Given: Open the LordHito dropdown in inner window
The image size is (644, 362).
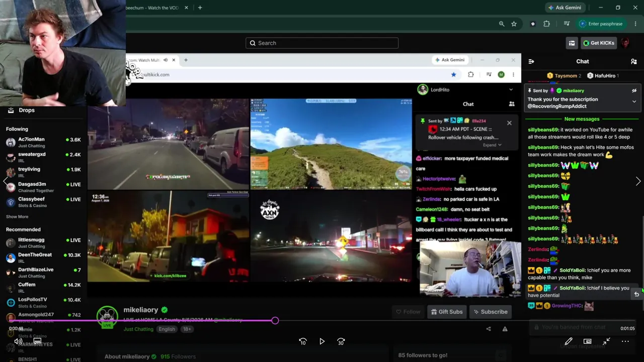Looking at the screenshot, I should tap(511, 90).
